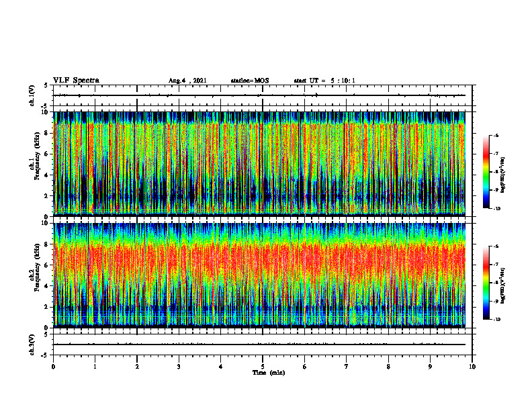This screenshot has width=532, height=411.
Task: Click the '-6' label on ch.2 colorbar
Action: 496,246
